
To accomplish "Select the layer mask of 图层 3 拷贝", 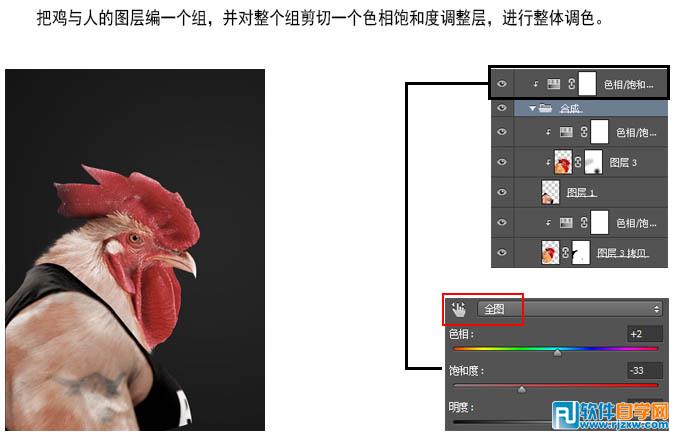I will [581, 253].
